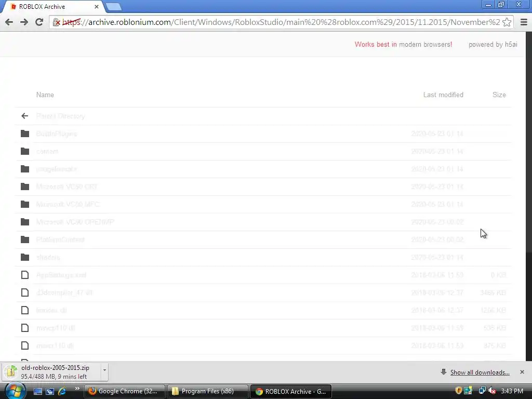Click the d3dcompiler_47.dll file icon
This screenshot has width=532, height=399.
25,292
